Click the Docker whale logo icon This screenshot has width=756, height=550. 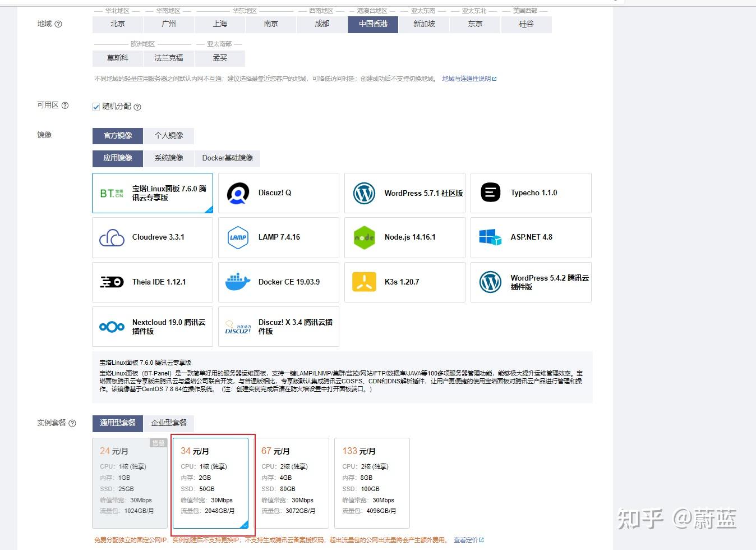point(238,282)
